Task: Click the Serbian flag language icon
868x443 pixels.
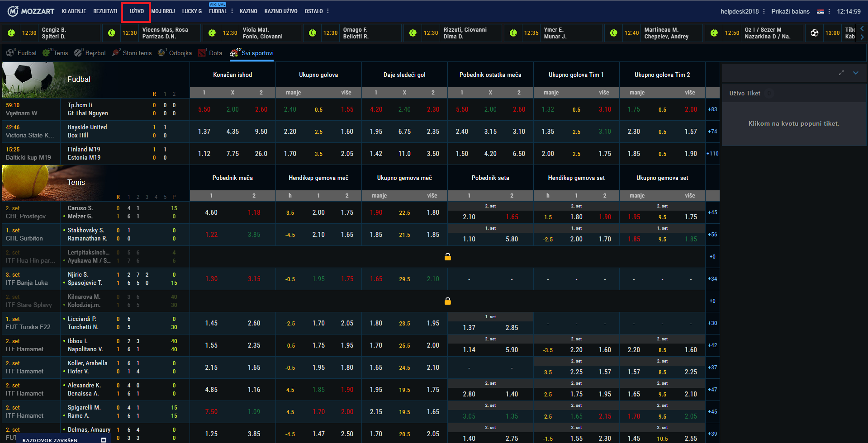Action: (820, 11)
